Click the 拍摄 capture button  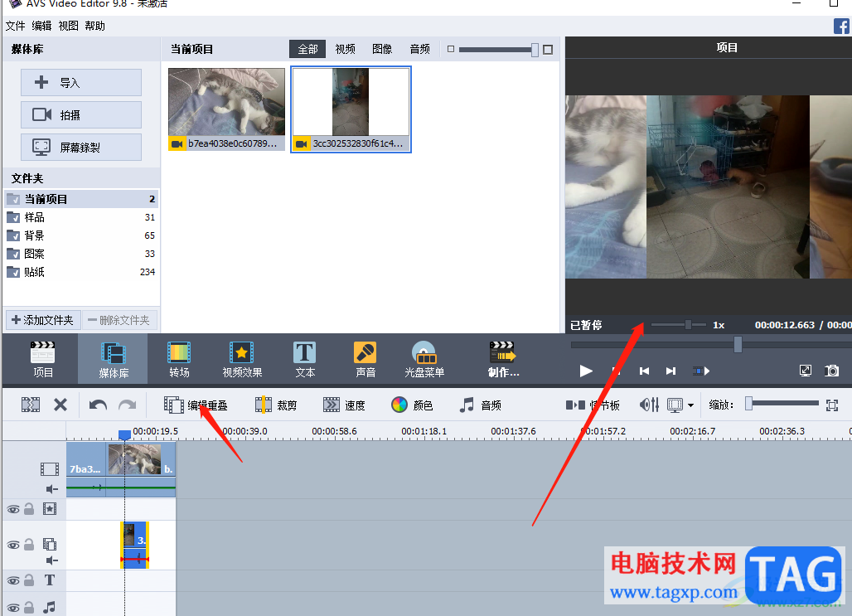click(x=81, y=114)
